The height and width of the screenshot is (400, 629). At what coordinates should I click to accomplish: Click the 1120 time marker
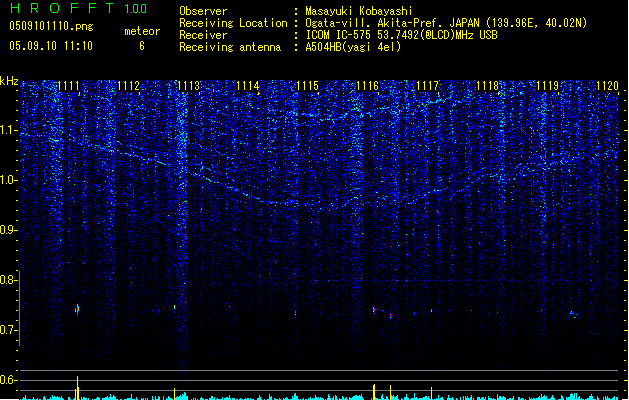pyautogui.click(x=607, y=86)
